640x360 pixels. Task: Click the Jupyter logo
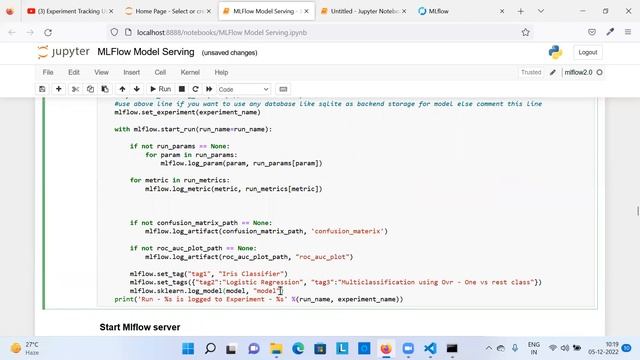63,52
